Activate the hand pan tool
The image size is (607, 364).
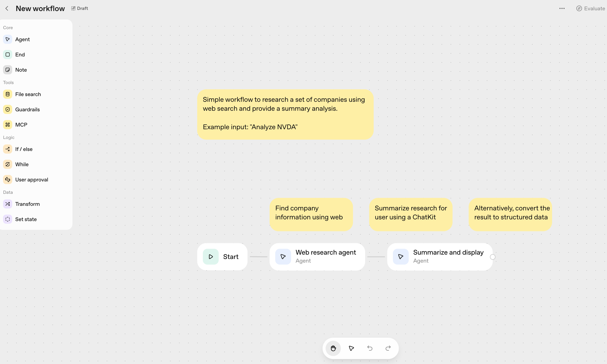pos(333,348)
